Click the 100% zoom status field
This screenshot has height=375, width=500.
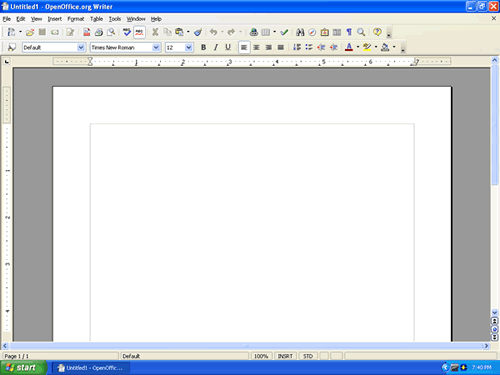(261, 356)
